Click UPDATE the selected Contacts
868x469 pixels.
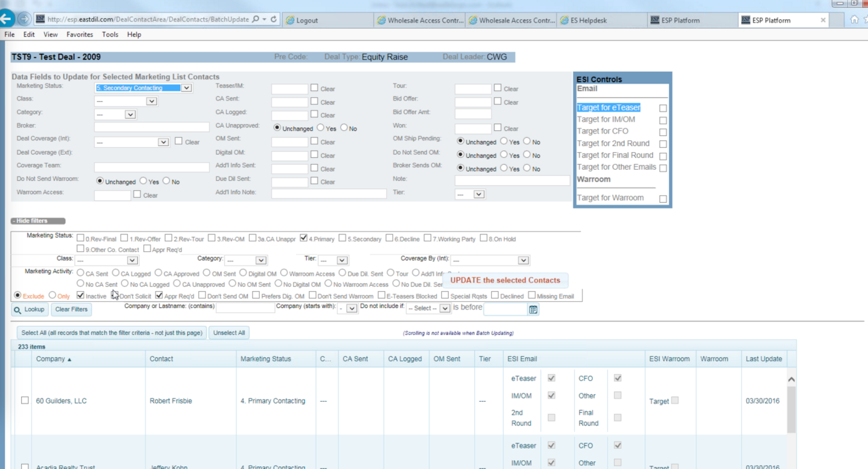point(505,280)
